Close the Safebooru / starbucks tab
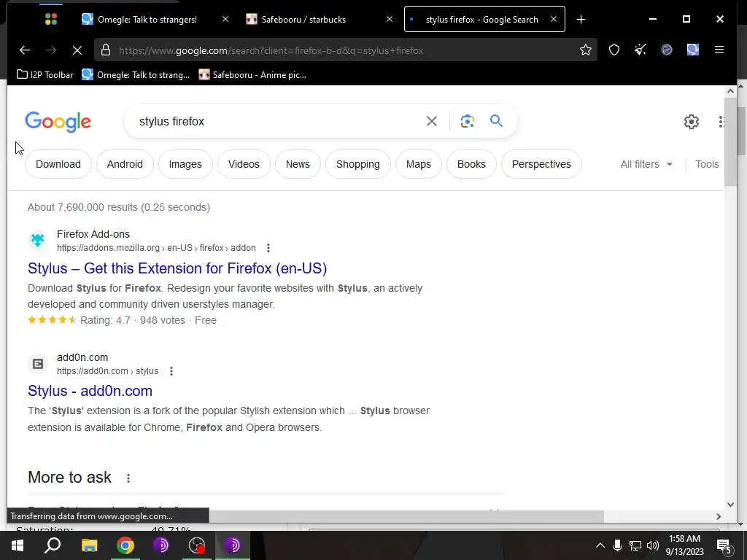 pyautogui.click(x=390, y=19)
